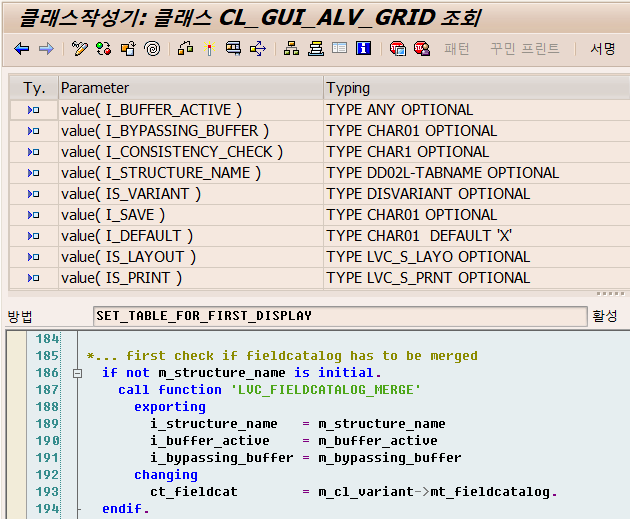Collapse the code block at line 186
Image resolution: width=630 pixels, height=519 pixels.
pos(78,374)
